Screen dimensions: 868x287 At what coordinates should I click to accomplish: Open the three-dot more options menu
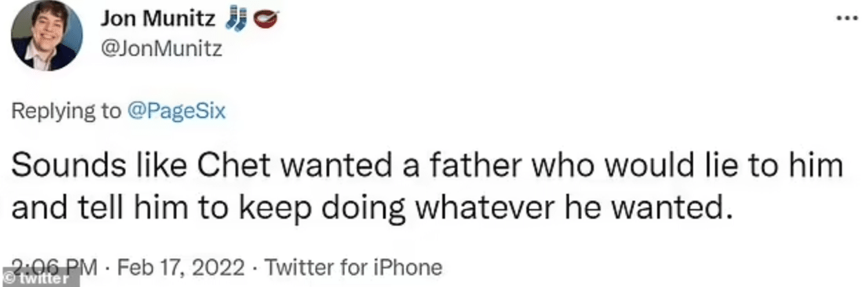(846, 19)
